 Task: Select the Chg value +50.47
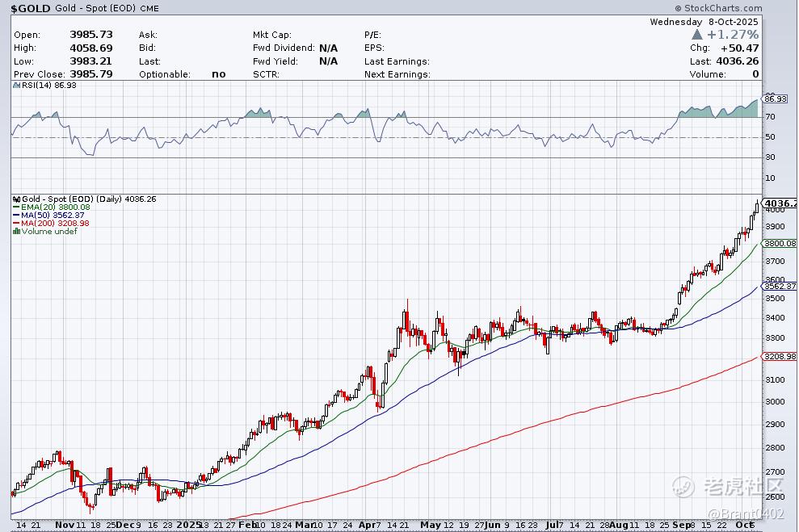739,48
